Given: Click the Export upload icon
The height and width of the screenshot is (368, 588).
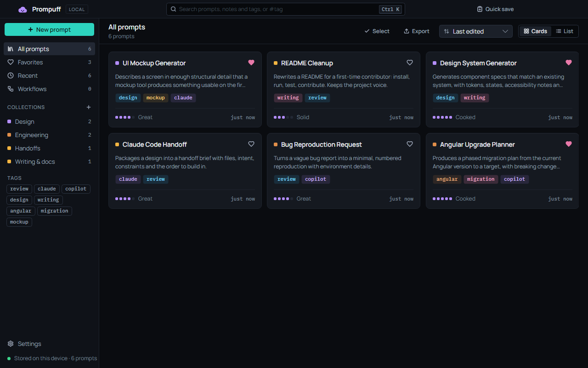Looking at the screenshot, I should (406, 31).
